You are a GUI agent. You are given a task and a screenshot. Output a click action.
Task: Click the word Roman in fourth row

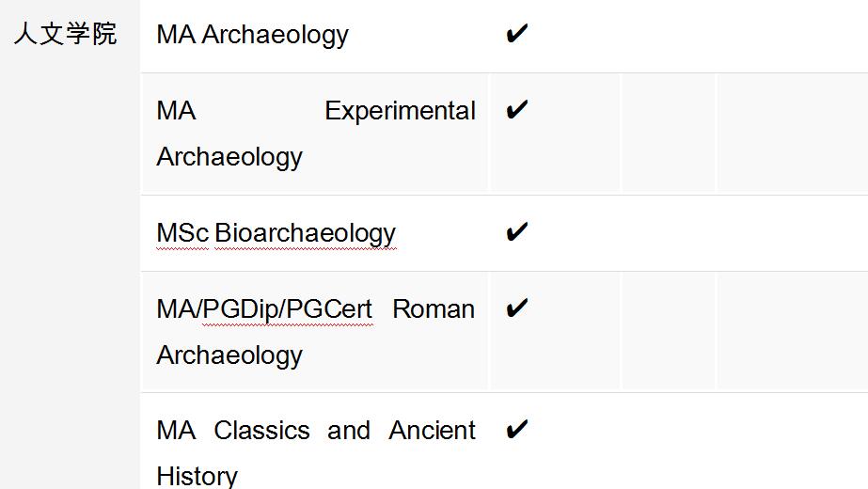(x=434, y=309)
